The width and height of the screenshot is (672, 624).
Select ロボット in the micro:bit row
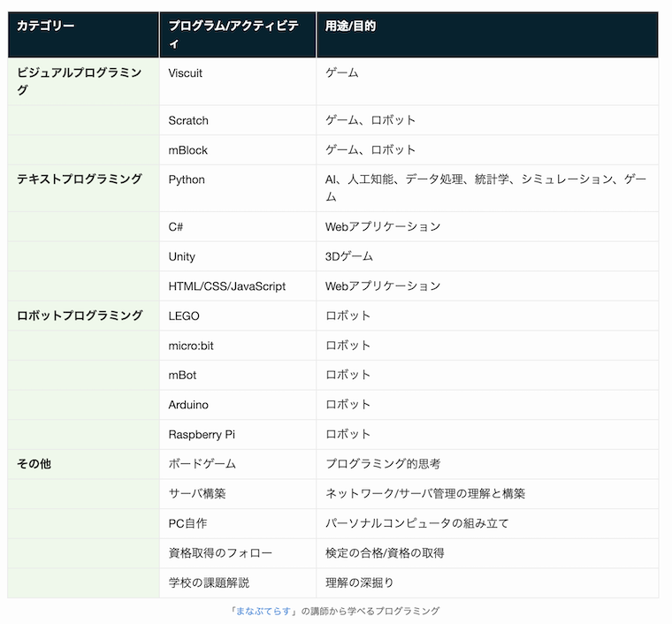click(487, 346)
